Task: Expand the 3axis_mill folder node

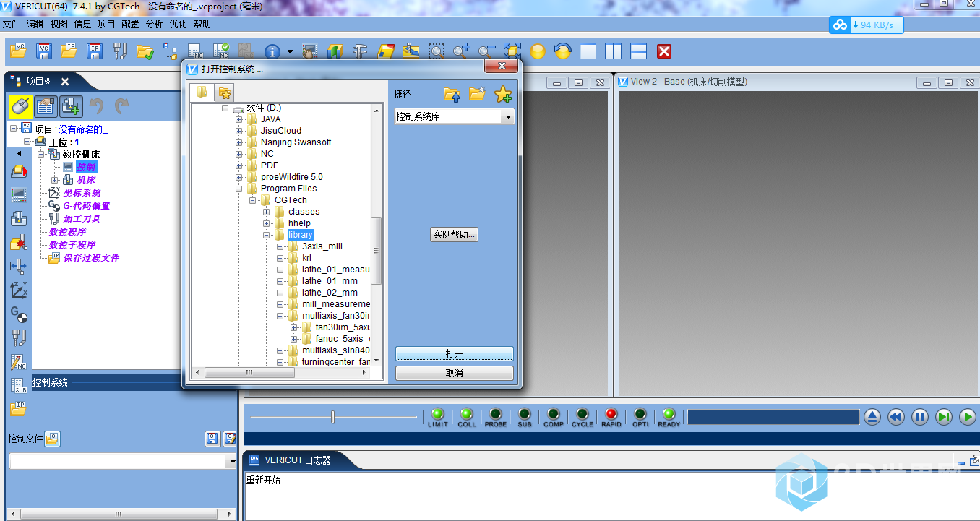Action: [280, 246]
